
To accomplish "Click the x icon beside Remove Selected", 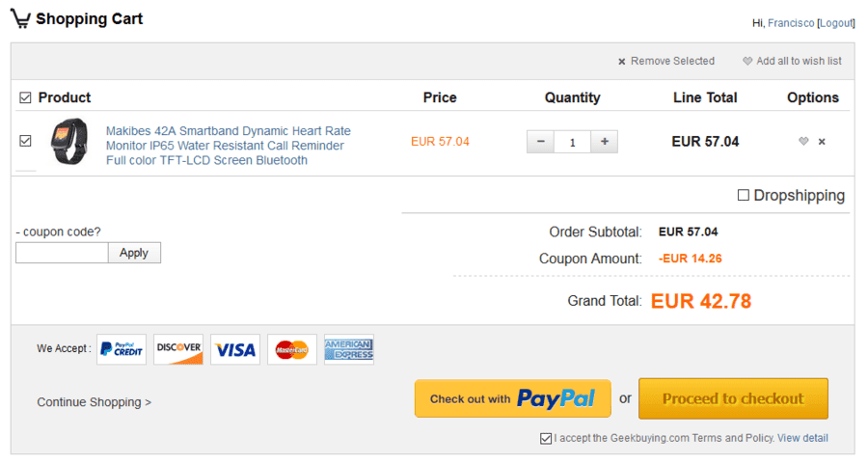I will click(x=622, y=62).
